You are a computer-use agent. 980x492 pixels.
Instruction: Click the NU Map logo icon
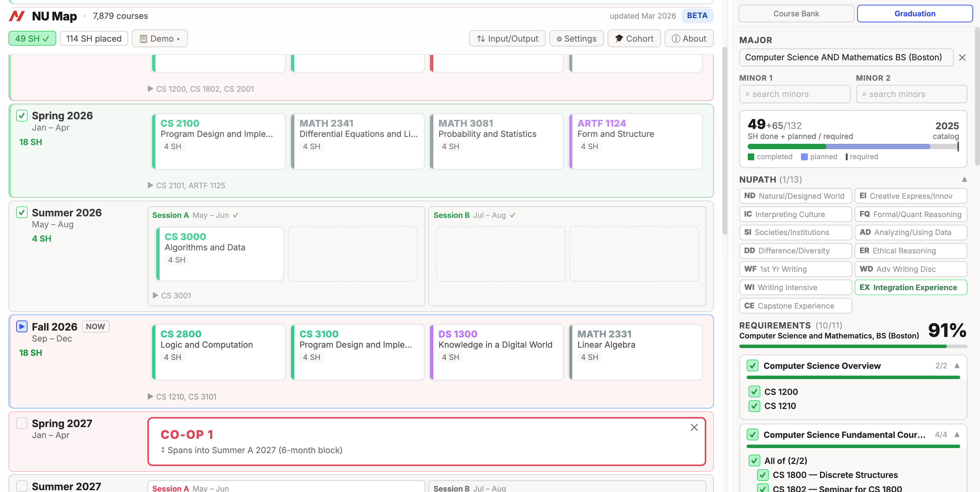pos(17,16)
